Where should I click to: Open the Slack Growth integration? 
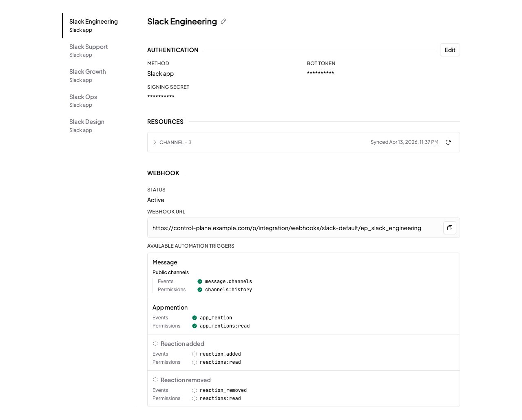tap(98, 75)
